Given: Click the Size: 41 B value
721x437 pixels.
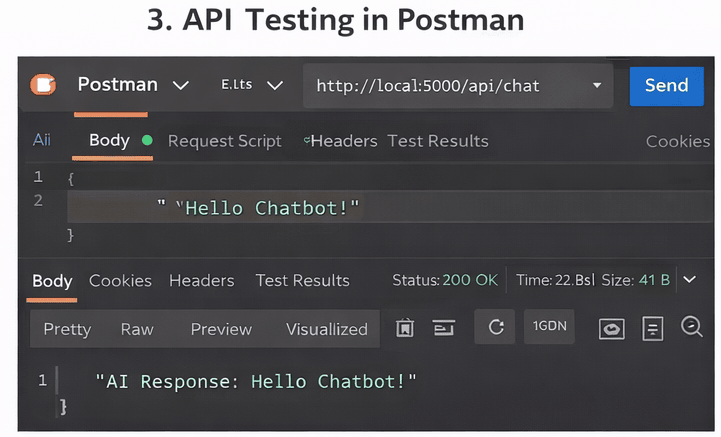Looking at the screenshot, I should [635, 280].
